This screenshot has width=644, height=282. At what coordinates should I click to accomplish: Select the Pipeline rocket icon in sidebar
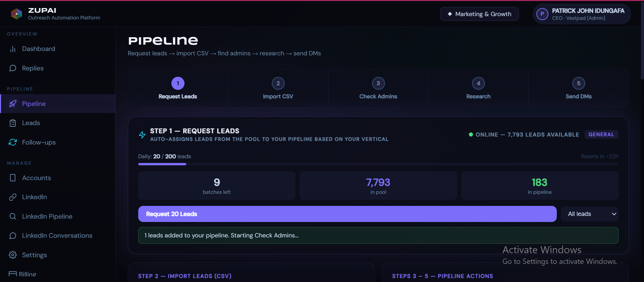[13, 104]
